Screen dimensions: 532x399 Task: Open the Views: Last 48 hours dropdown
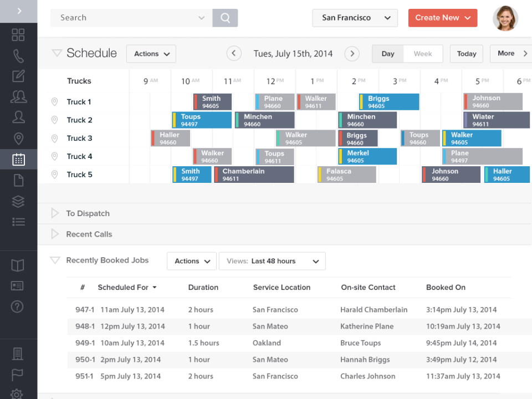click(x=272, y=260)
